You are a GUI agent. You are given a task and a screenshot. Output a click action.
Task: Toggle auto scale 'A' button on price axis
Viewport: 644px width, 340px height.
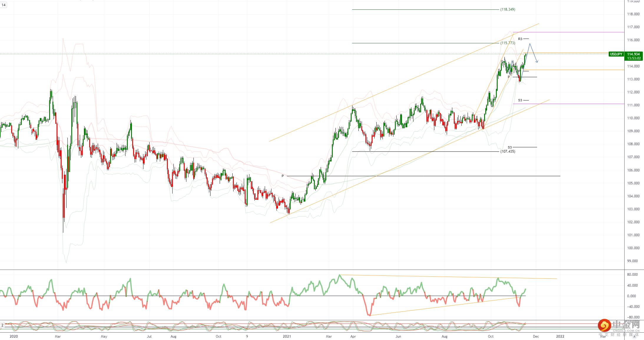(634, 336)
